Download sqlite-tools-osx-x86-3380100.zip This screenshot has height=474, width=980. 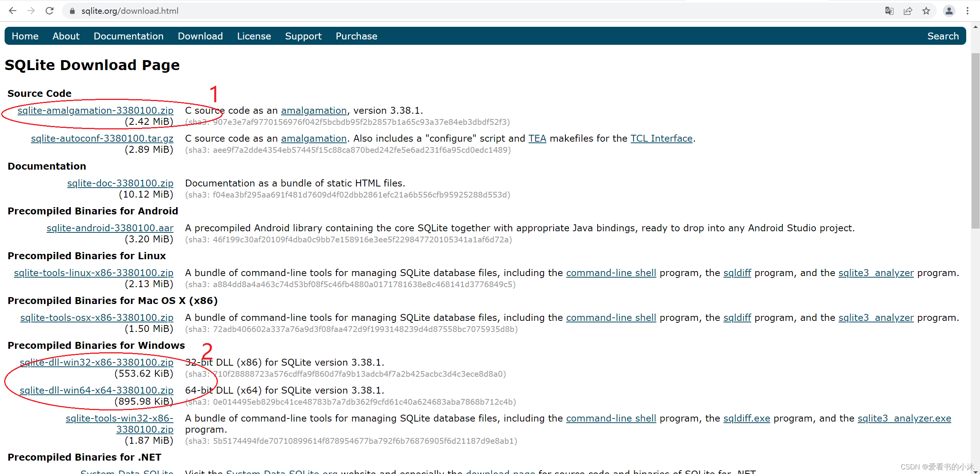pyautogui.click(x=97, y=317)
